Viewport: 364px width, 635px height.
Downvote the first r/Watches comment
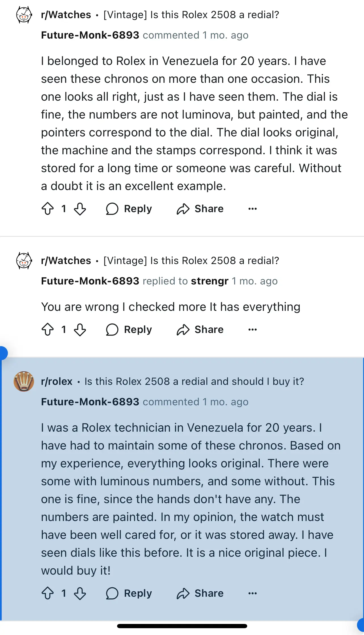(80, 209)
